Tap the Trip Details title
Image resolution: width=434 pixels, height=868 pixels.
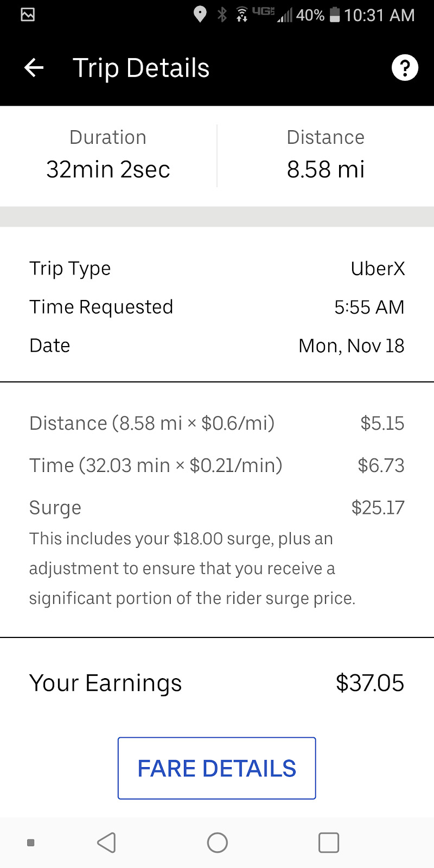(x=141, y=68)
